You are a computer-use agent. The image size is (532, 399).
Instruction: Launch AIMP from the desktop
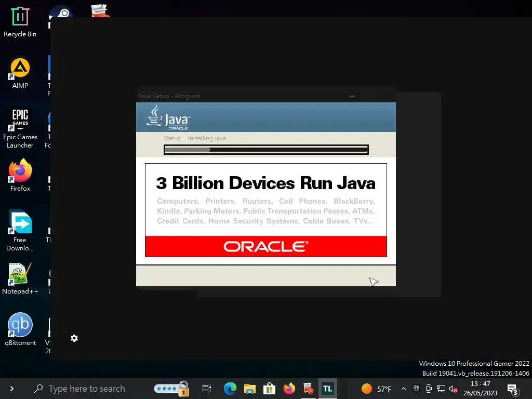(20, 73)
